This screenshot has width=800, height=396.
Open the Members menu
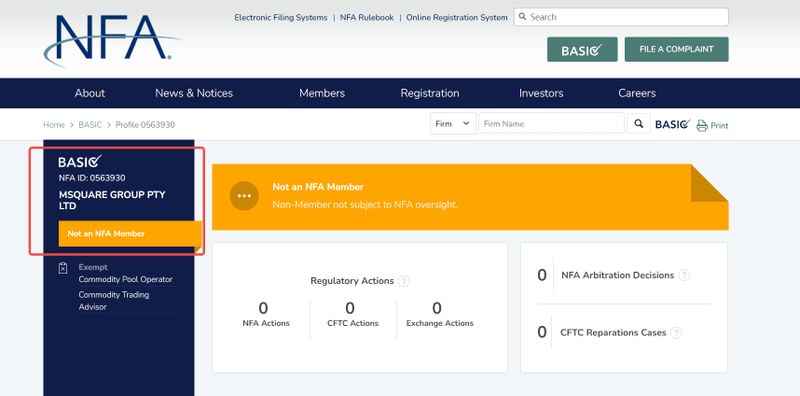pyautogui.click(x=322, y=93)
